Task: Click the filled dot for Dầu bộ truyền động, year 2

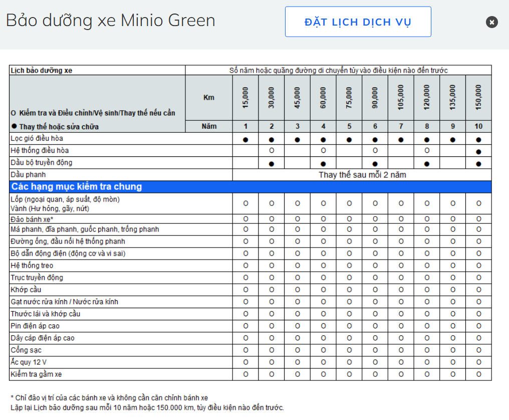Action: pyautogui.click(x=272, y=163)
